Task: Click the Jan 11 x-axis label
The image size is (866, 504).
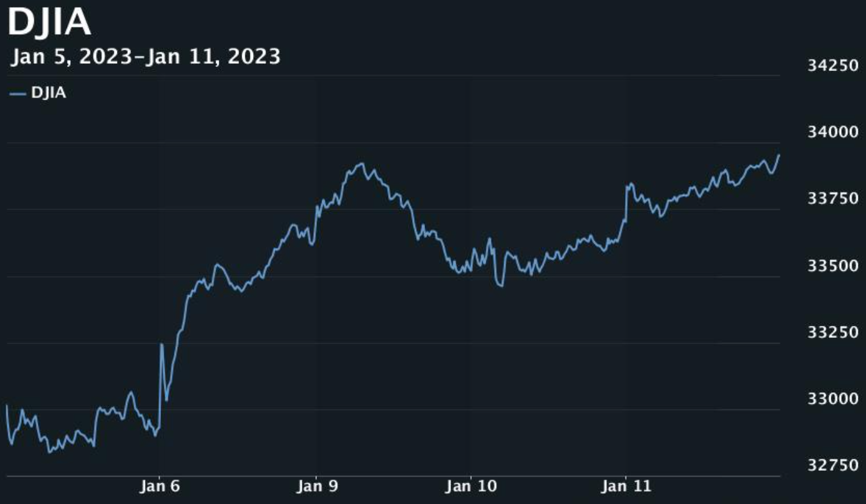Action: [626, 487]
